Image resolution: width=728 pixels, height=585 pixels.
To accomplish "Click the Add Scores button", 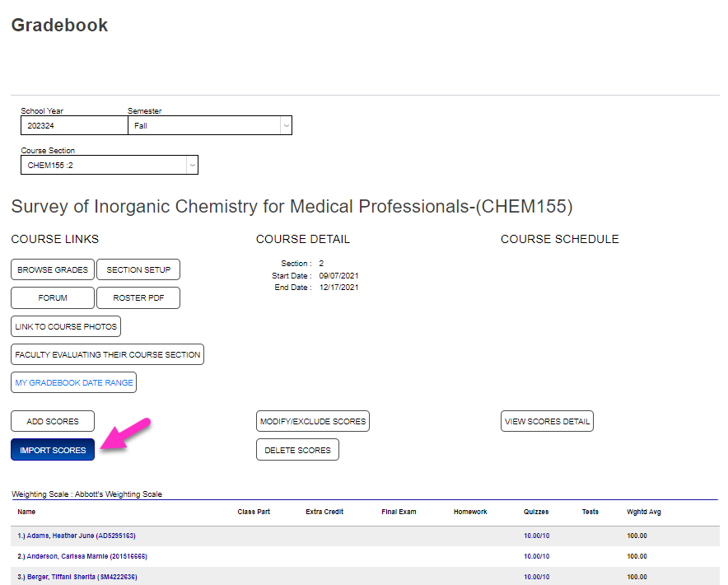I will pos(52,421).
